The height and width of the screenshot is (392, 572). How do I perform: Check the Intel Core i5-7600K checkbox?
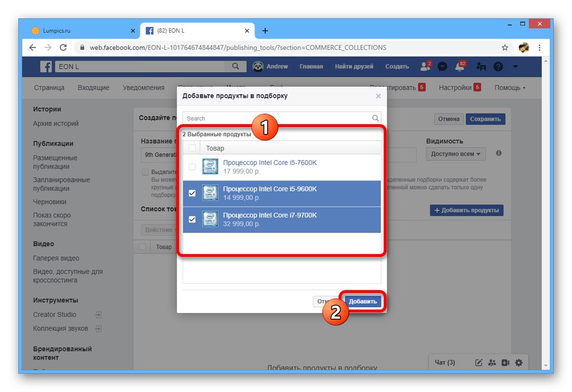point(192,167)
